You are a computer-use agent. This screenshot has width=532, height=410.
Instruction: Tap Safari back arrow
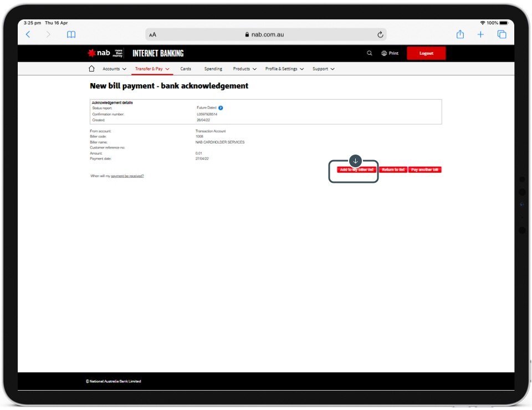pyautogui.click(x=28, y=34)
